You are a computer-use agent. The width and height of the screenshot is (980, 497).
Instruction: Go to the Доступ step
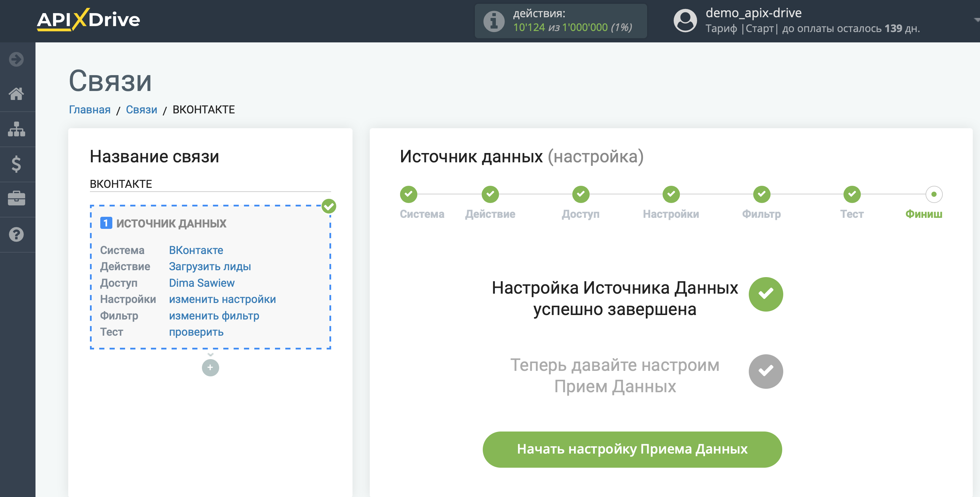581,194
